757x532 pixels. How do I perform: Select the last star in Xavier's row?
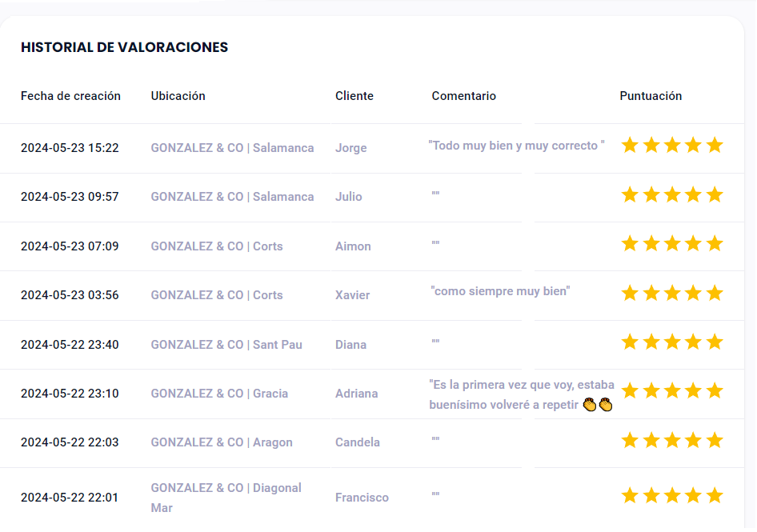pos(715,293)
